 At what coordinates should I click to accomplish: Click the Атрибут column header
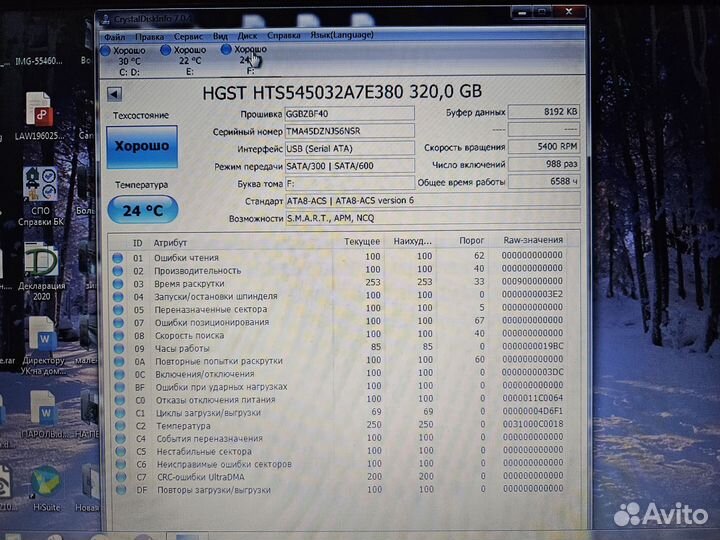[170, 242]
